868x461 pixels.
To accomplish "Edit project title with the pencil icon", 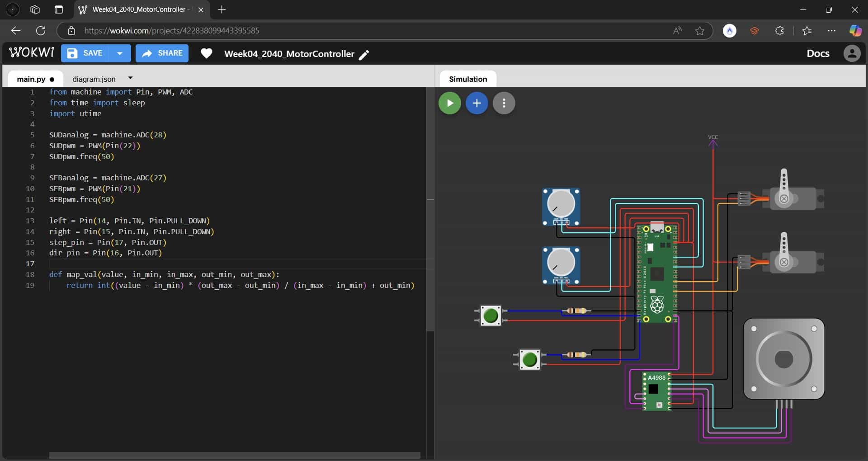I will [364, 55].
